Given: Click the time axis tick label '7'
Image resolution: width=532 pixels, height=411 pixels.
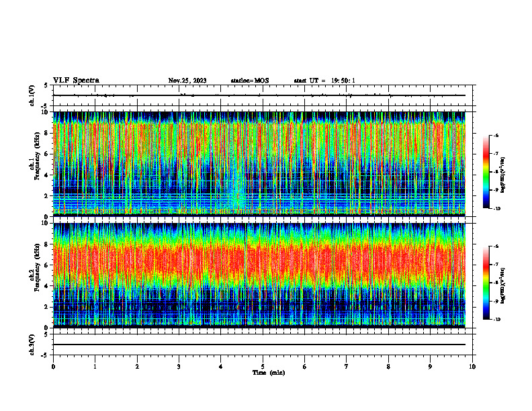Looking at the screenshot, I should point(347,367).
